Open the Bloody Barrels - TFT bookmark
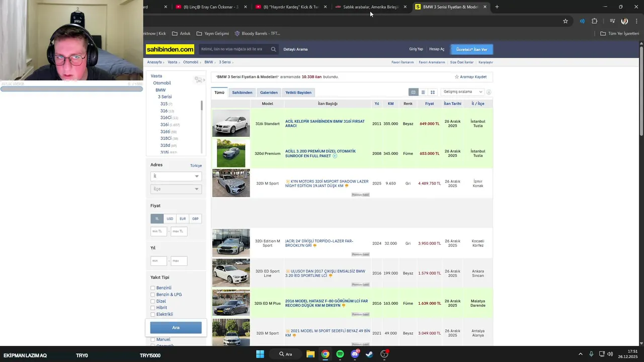The image size is (644, 362). click(x=257, y=34)
